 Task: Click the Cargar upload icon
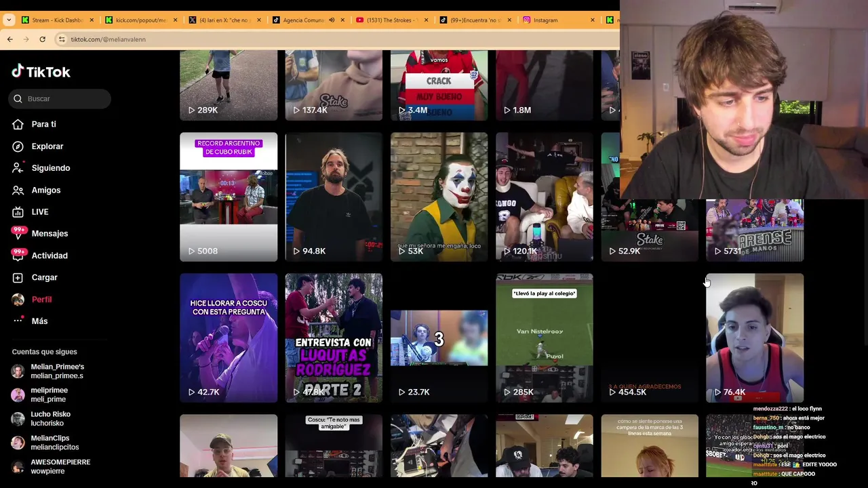point(18,277)
